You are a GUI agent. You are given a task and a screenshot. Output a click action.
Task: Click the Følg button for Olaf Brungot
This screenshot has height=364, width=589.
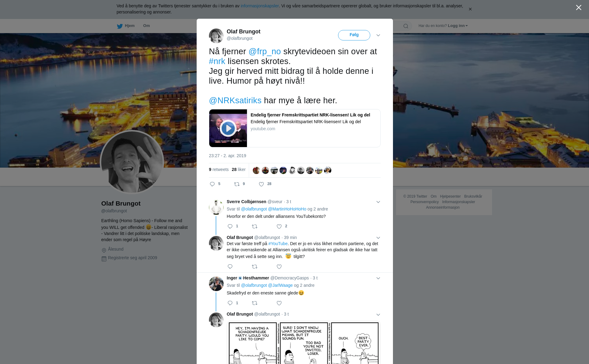[354, 35]
